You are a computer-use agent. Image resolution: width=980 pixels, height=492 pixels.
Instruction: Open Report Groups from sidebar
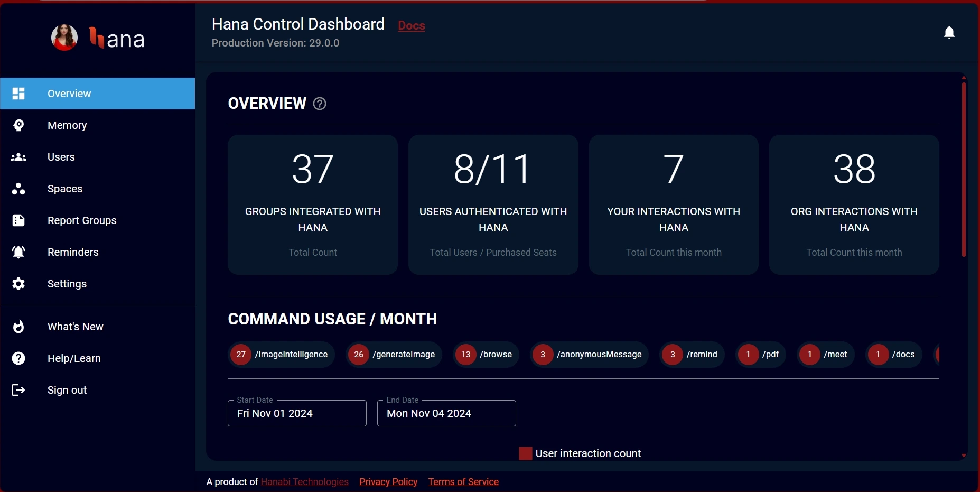click(98, 220)
